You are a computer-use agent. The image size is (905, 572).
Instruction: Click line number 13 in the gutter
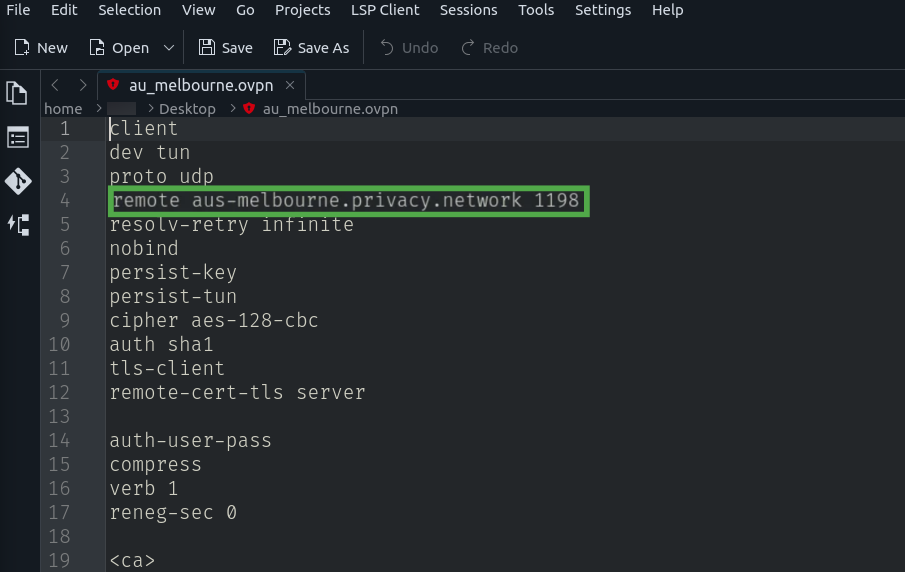[x=59, y=416]
